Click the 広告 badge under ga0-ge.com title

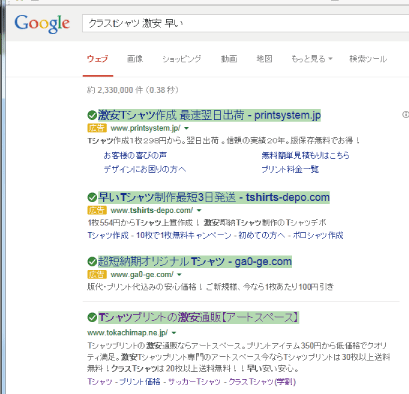click(97, 275)
